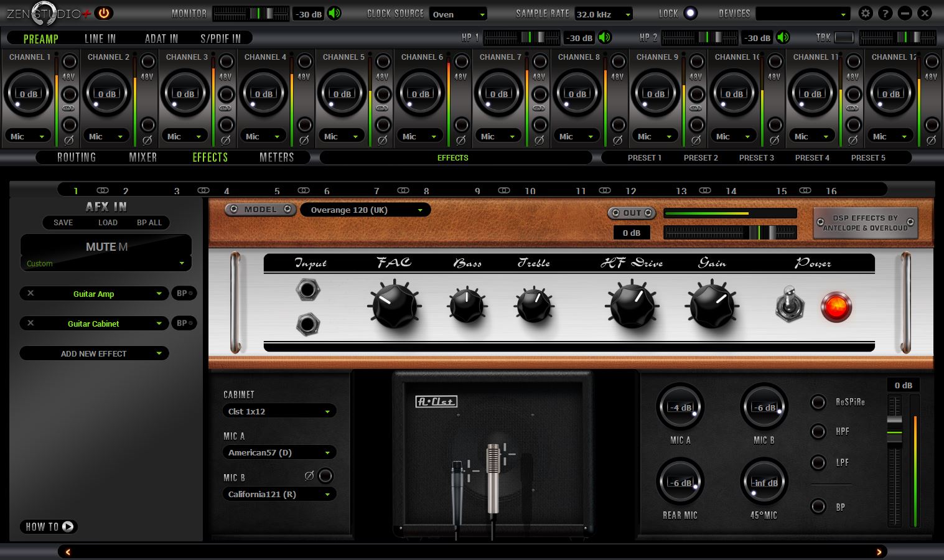Adjust the cabinet output fader showing 0 dB

[x=894, y=460]
